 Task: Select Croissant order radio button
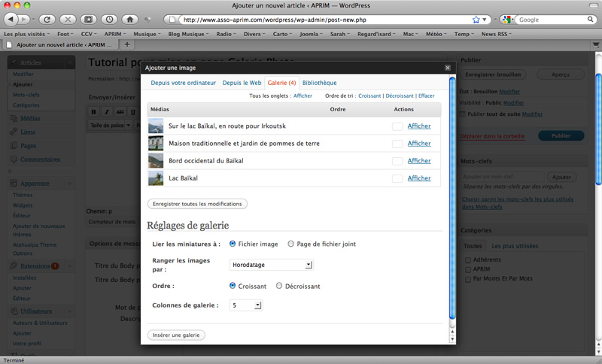click(233, 286)
